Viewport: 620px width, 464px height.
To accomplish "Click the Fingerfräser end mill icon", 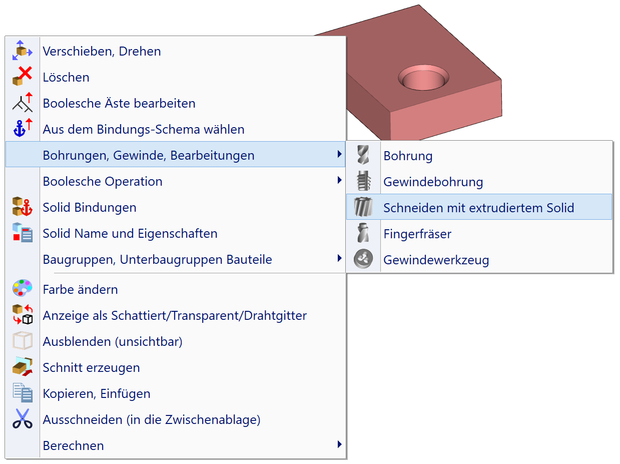I will point(363,234).
